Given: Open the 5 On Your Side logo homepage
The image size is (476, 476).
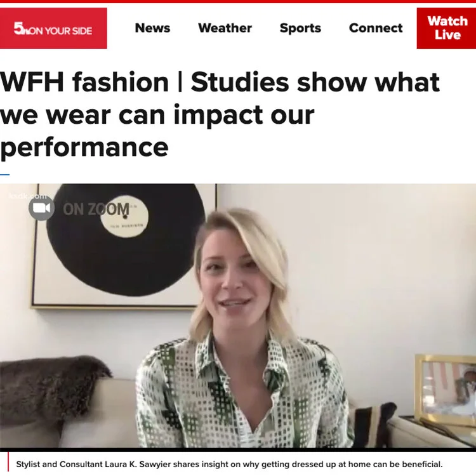Looking at the screenshot, I should tap(53, 28).
